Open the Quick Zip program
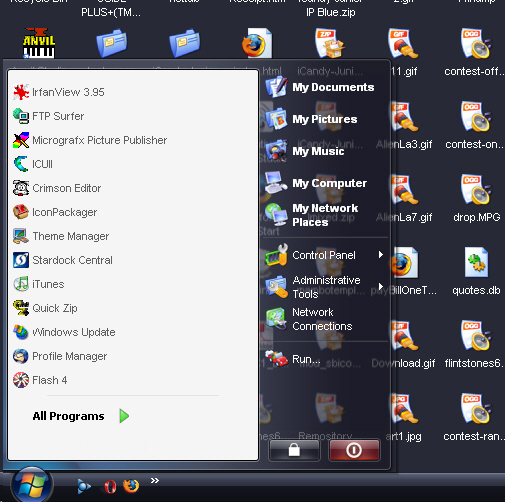The image size is (505, 502). coord(45,308)
